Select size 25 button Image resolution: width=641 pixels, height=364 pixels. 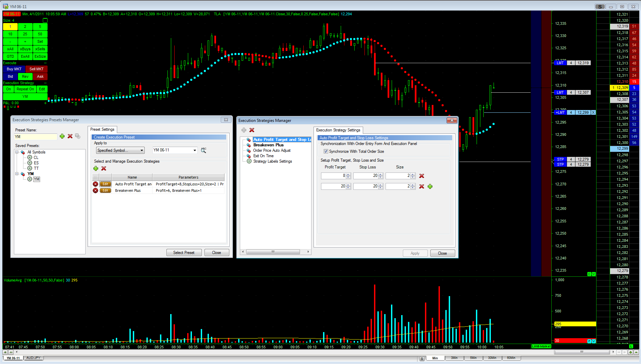[25, 34]
